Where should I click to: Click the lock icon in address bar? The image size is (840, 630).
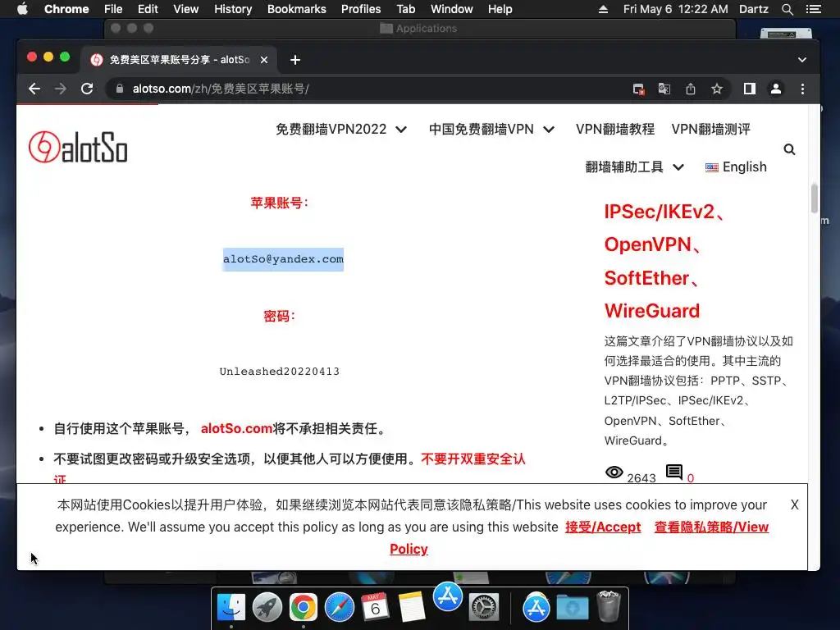click(120, 89)
